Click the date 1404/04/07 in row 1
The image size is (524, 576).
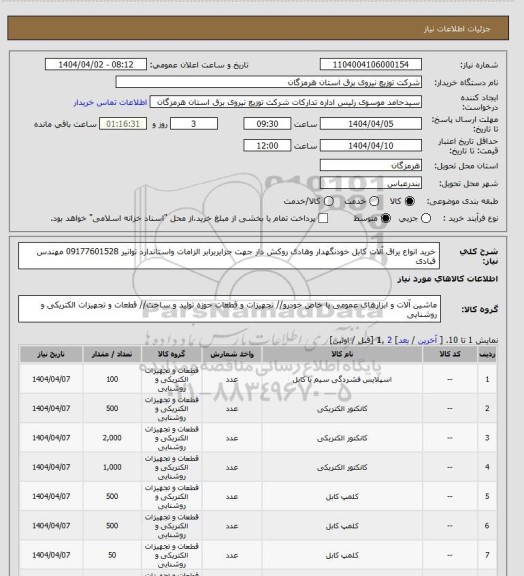(51, 379)
